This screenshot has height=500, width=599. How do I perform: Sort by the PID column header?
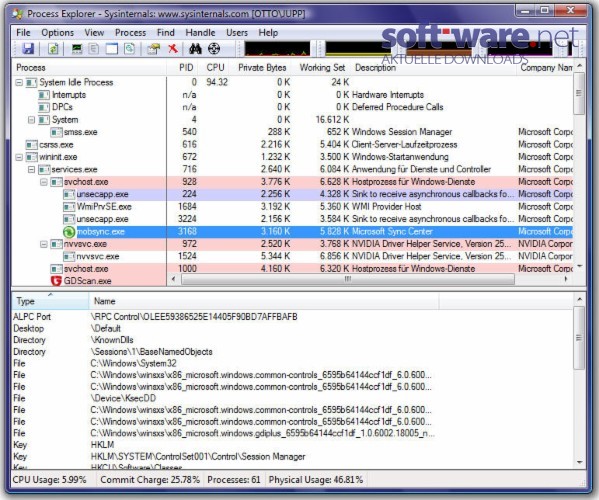[184, 68]
